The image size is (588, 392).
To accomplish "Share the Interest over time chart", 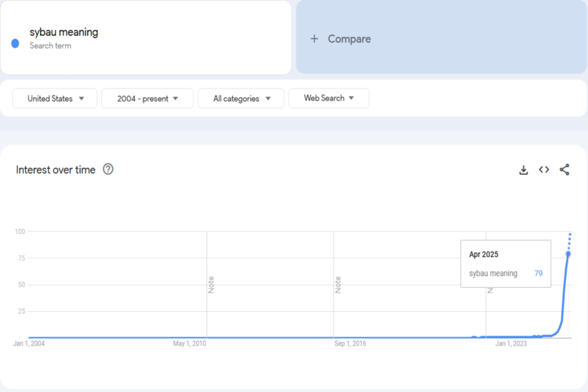I will click(564, 169).
